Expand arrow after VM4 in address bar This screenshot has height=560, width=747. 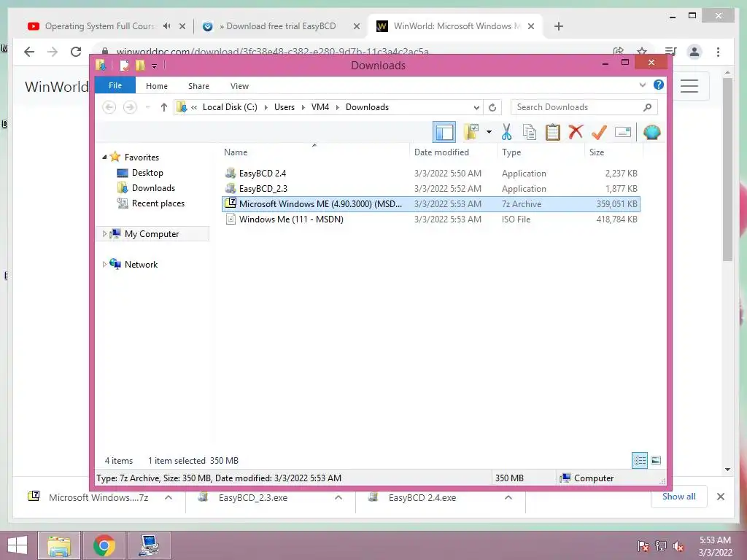click(x=337, y=108)
